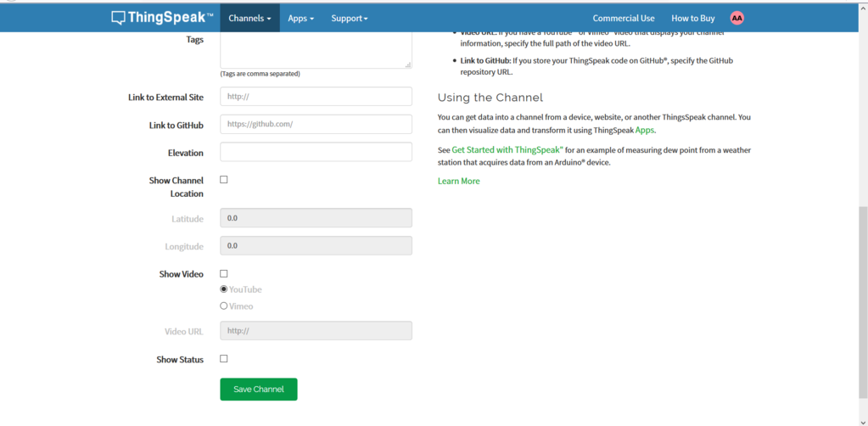Open the How to Buy page

692,18
